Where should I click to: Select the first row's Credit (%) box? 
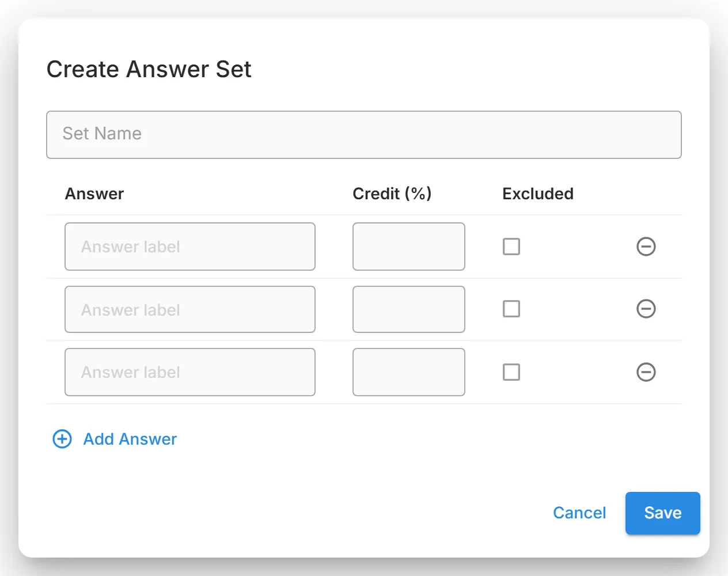(409, 247)
